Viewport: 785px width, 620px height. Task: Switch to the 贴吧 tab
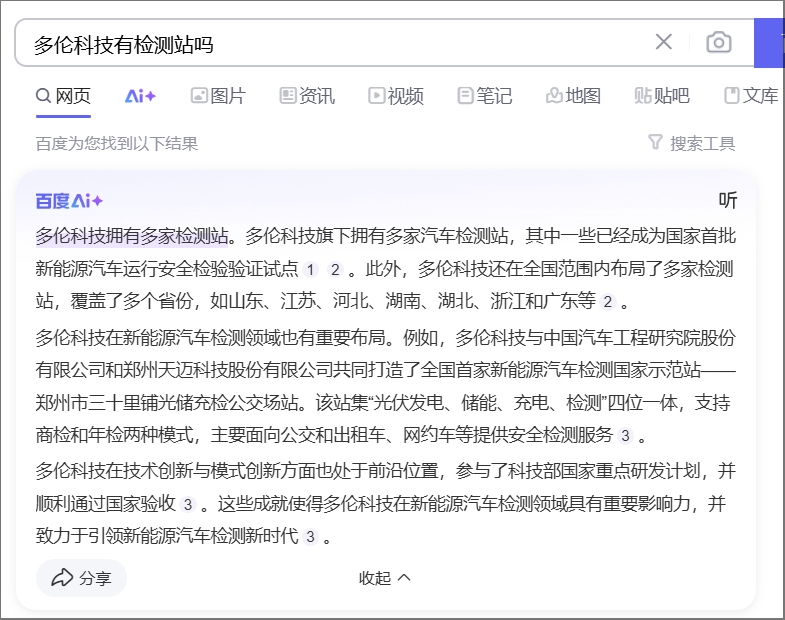[x=662, y=96]
